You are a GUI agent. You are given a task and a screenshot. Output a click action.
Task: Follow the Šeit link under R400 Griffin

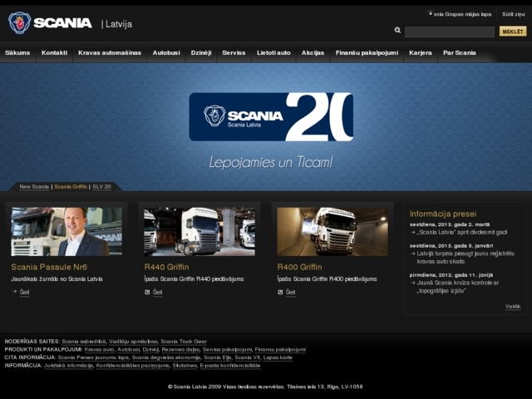point(290,292)
